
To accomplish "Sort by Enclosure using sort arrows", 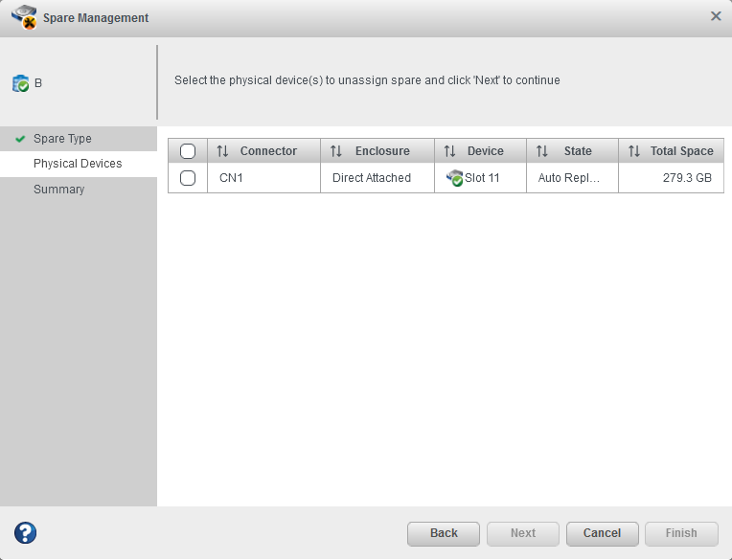I will tap(336, 151).
